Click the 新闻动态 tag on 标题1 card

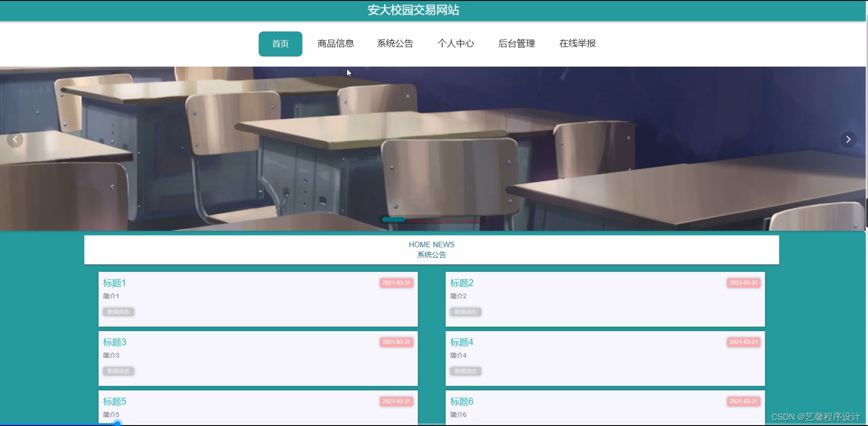[118, 312]
